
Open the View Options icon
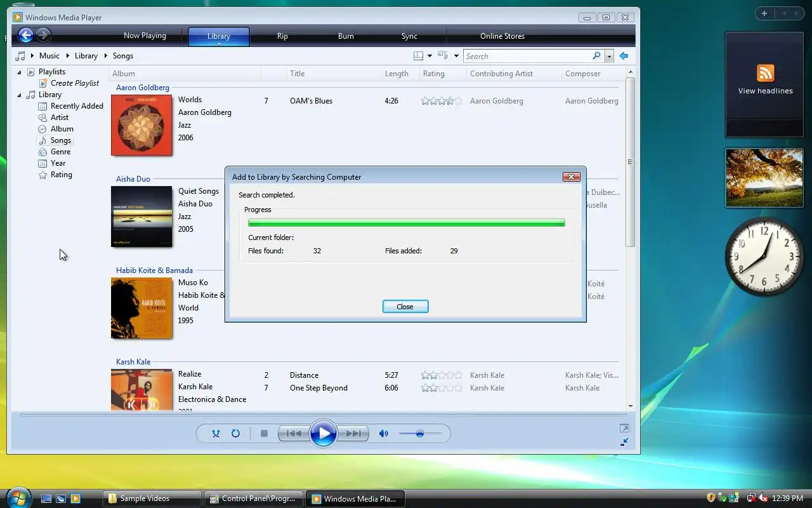(x=443, y=56)
